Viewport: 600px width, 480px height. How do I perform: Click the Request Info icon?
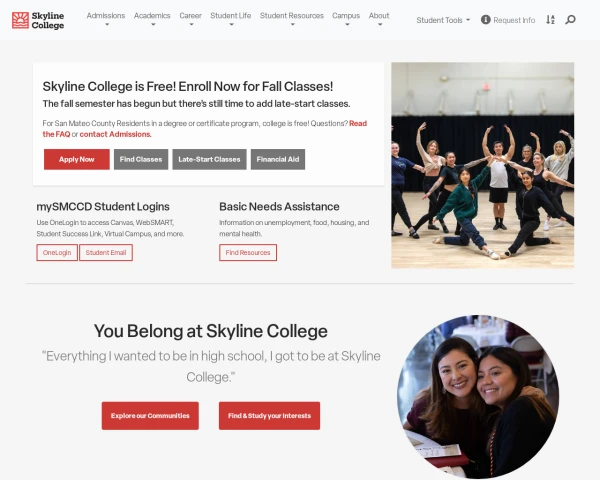(x=486, y=20)
